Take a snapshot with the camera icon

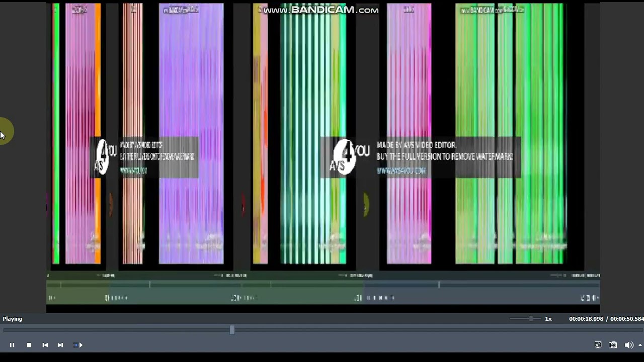pos(613,345)
